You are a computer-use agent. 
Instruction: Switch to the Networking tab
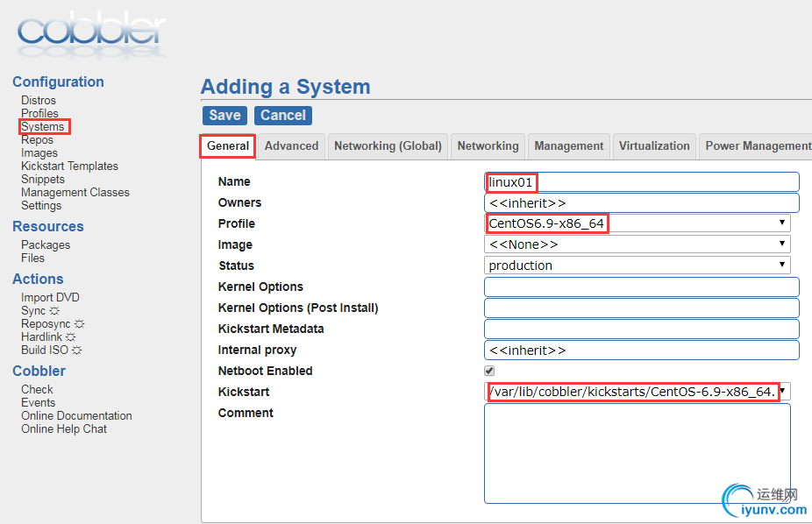tap(488, 146)
